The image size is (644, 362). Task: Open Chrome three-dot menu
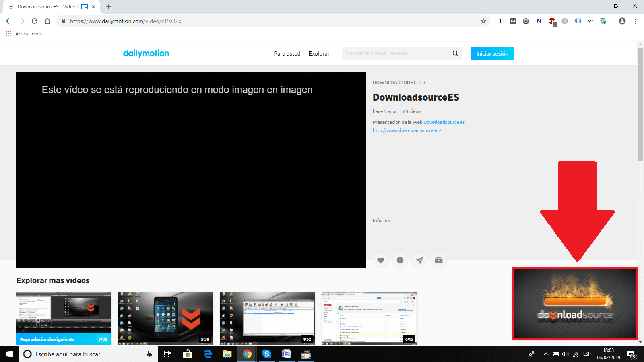coord(636,21)
